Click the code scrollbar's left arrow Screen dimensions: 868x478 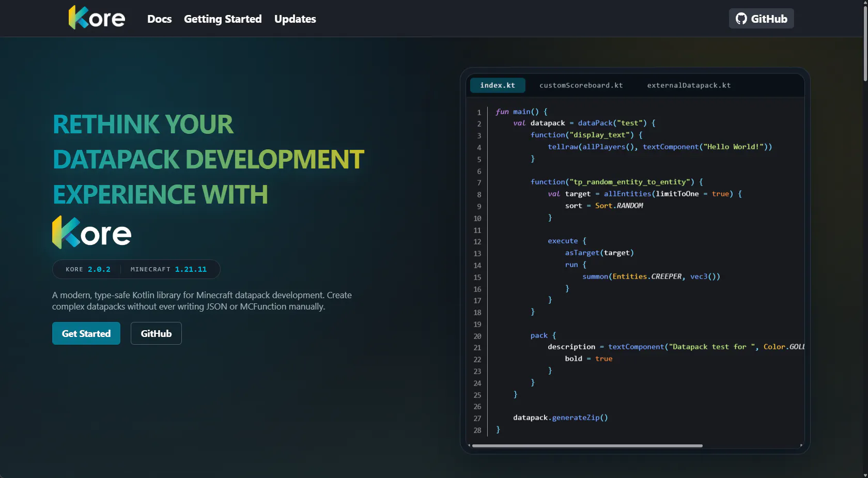click(469, 445)
